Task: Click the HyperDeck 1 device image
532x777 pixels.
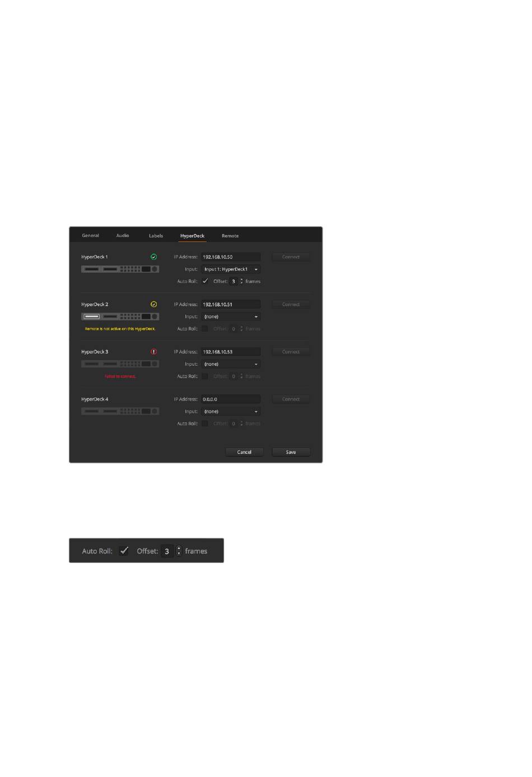Action: coord(120,269)
